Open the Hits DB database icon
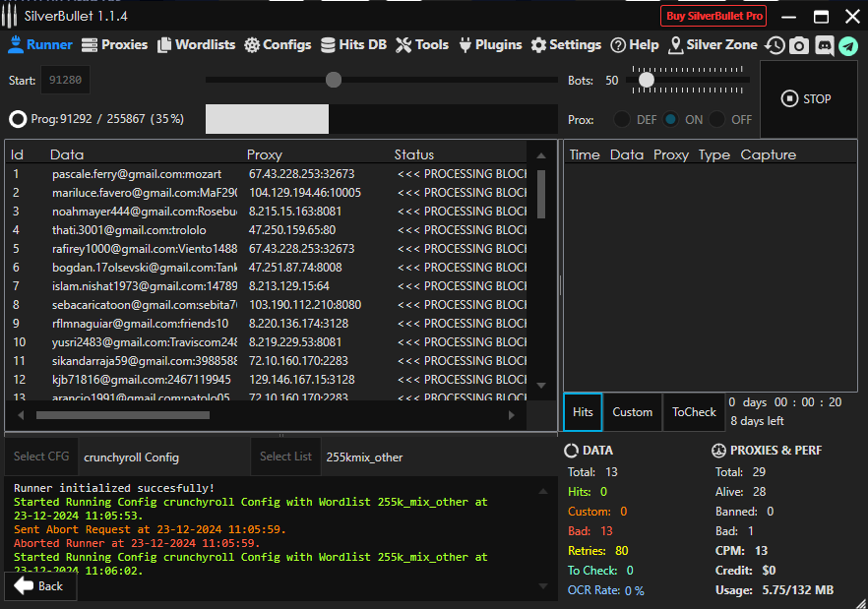The width and height of the screenshot is (868, 609). point(328,45)
